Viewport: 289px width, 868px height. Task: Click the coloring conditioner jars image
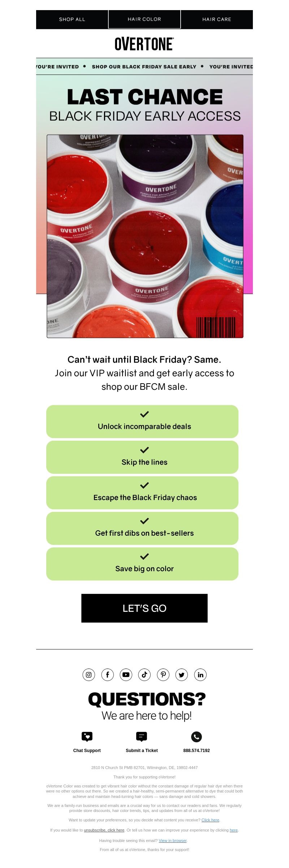[145, 236]
